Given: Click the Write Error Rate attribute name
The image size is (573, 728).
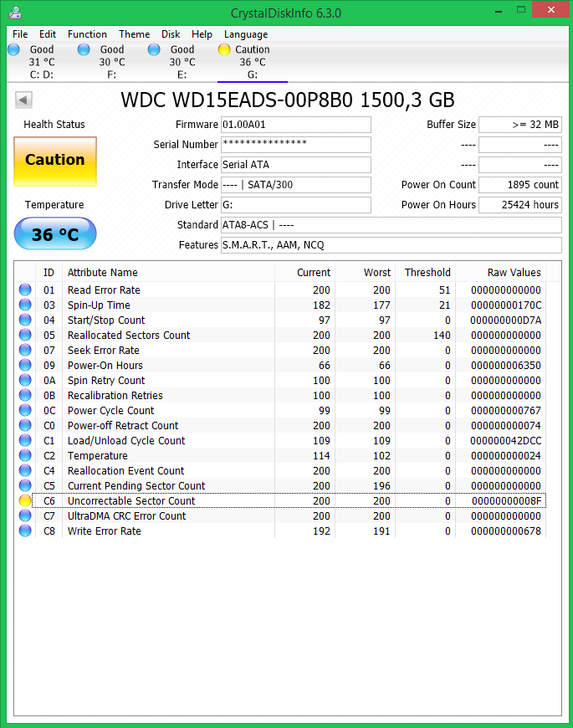Looking at the screenshot, I should [x=105, y=531].
